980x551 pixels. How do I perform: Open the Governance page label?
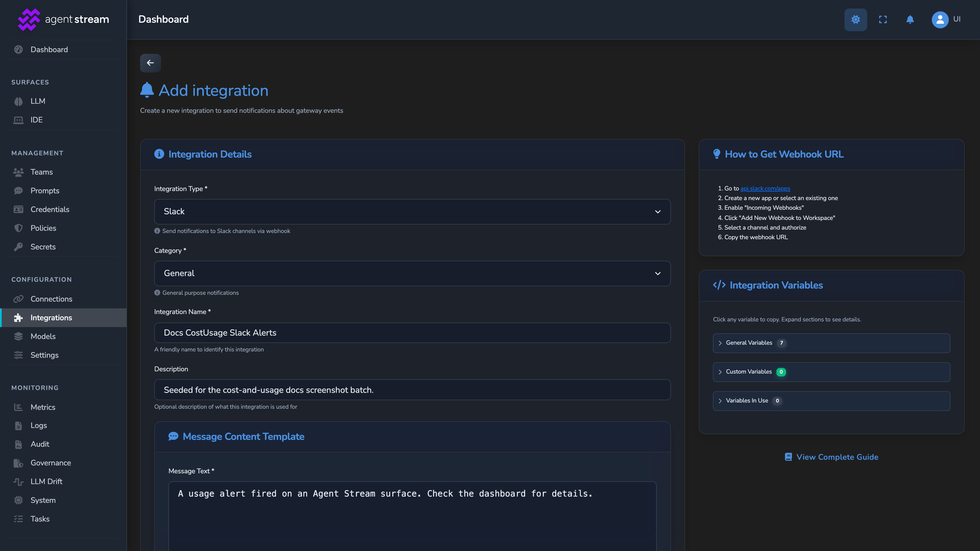point(50,463)
